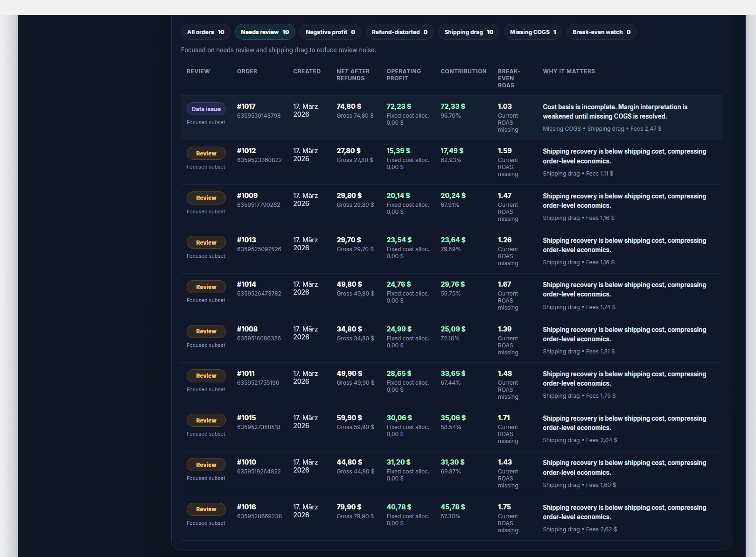The height and width of the screenshot is (557, 756).
Task: Click the Net After Refunds column header
Action: (353, 75)
